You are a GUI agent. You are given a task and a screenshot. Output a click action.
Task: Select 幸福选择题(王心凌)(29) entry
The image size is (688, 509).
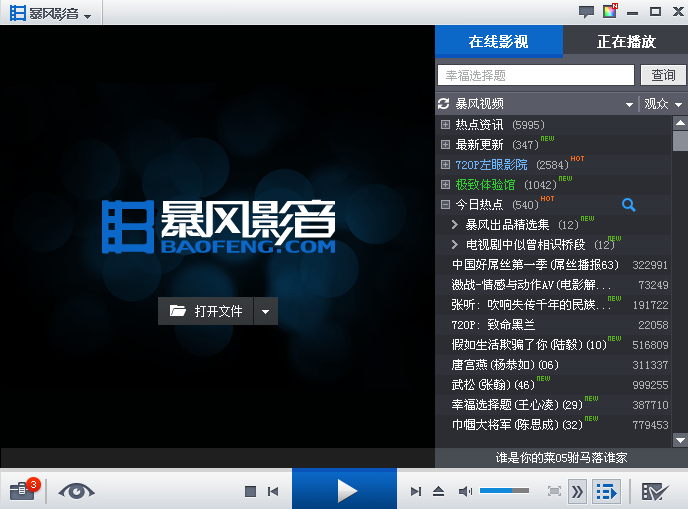[554, 405]
